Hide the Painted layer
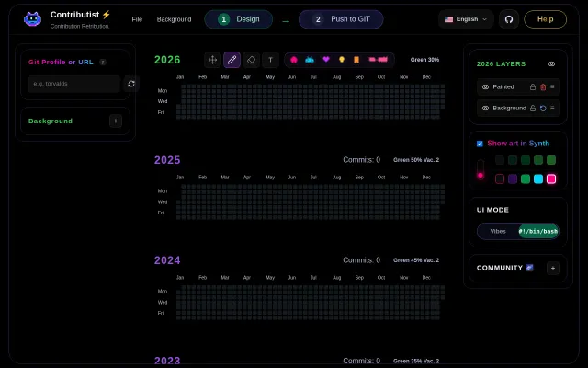The width and height of the screenshot is (588, 368). click(x=485, y=87)
